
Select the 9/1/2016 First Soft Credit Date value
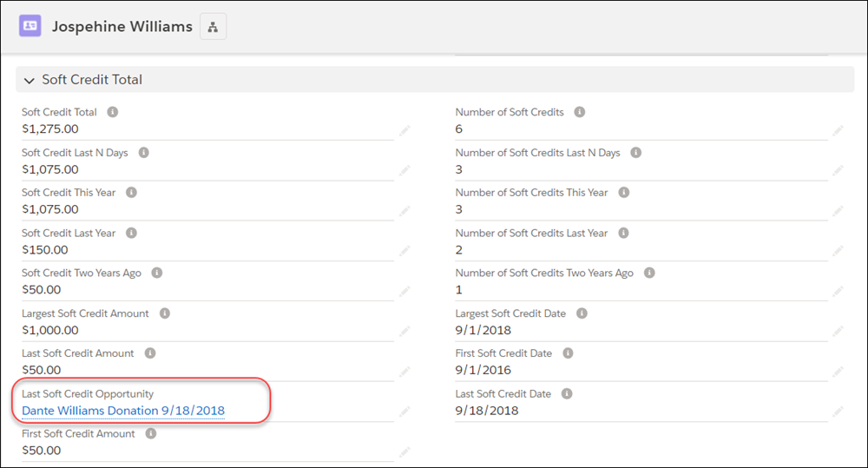(483, 370)
